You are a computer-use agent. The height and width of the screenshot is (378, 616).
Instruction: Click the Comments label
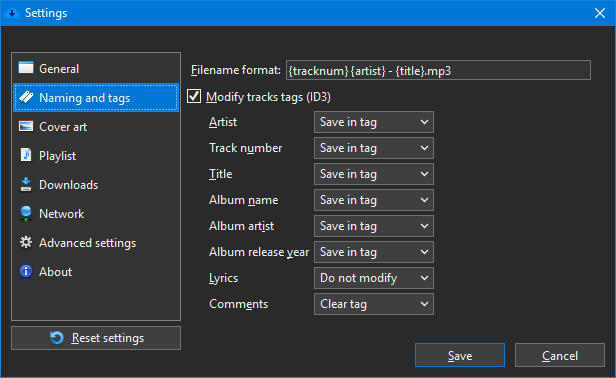[238, 304]
